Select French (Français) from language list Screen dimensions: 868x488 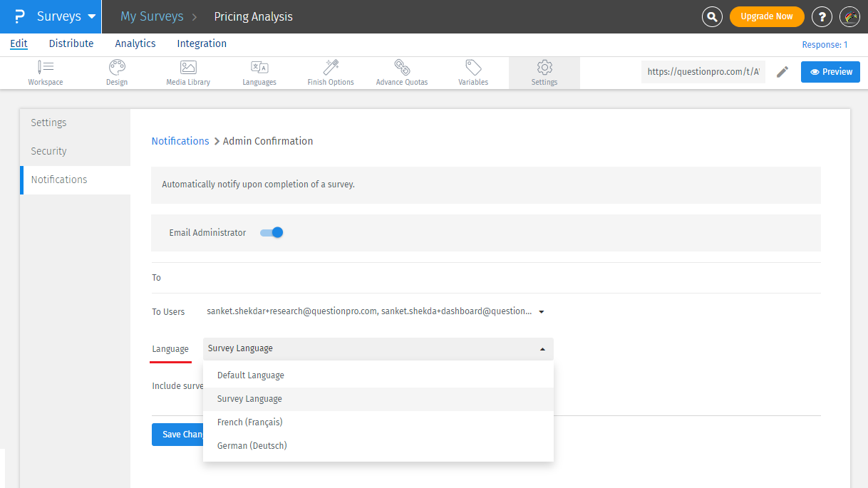coord(250,422)
